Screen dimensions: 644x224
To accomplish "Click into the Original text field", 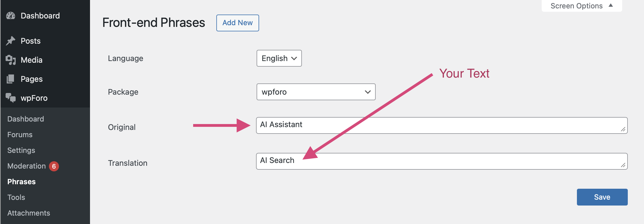I will click(x=442, y=125).
